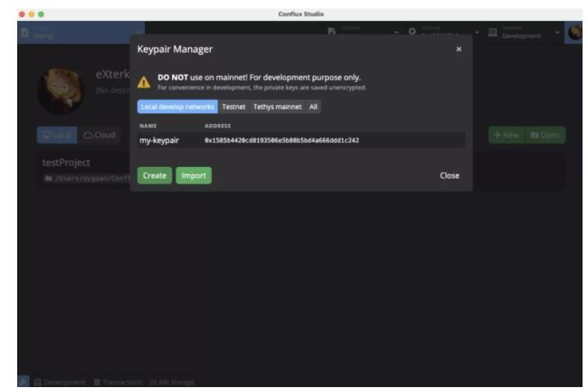Click the green New project button

click(x=506, y=135)
